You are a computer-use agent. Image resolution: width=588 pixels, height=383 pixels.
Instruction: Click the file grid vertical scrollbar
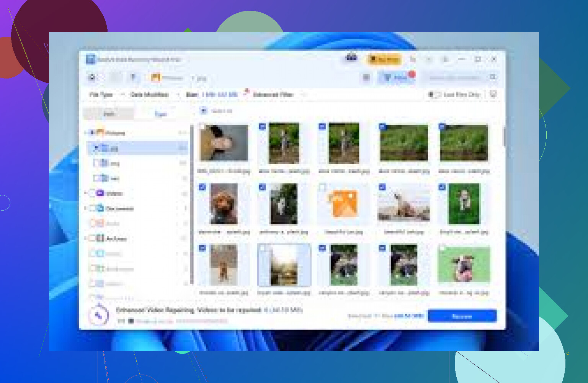point(504,137)
